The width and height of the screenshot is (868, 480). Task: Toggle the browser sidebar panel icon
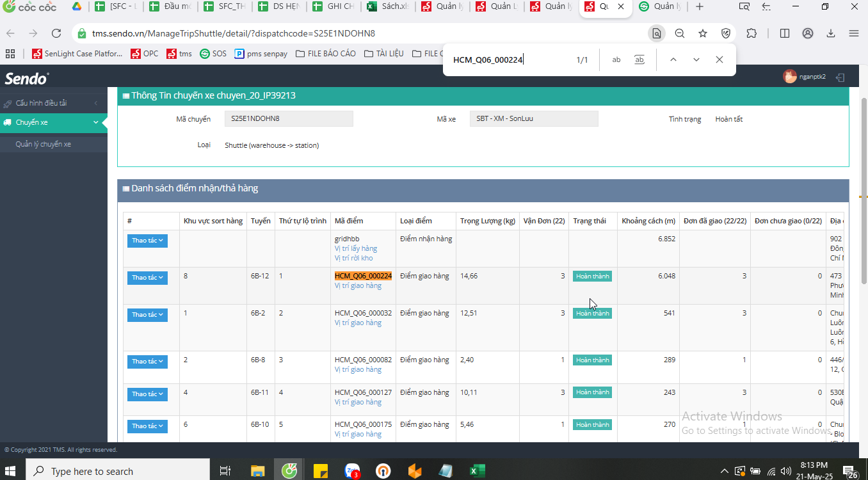(x=785, y=33)
